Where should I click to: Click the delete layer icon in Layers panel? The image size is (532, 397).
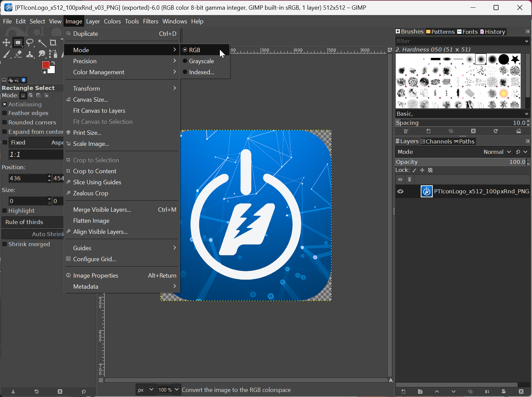coord(521,392)
